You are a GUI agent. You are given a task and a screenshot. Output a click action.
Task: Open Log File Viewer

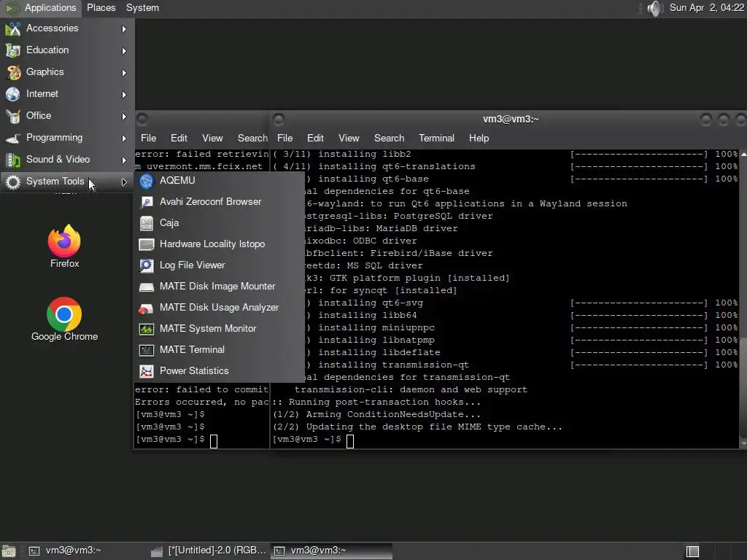(x=219, y=265)
